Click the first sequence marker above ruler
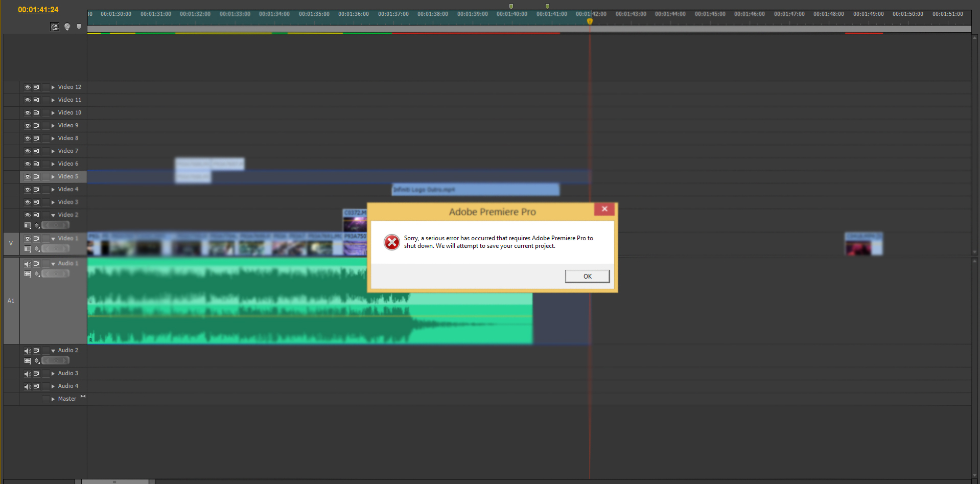This screenshot has width=980, height=484. (x=511, y=7)
